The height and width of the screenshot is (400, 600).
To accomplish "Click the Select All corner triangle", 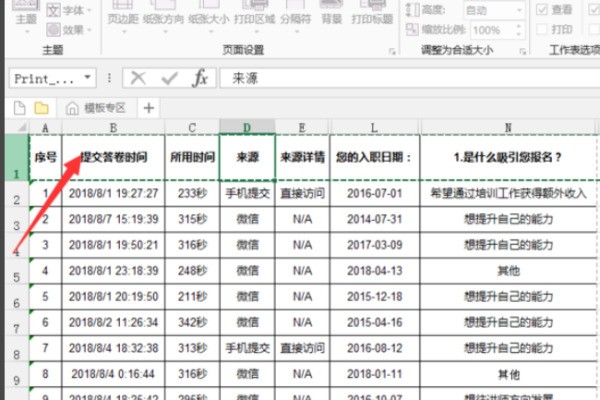I will [x=21, y=127].
